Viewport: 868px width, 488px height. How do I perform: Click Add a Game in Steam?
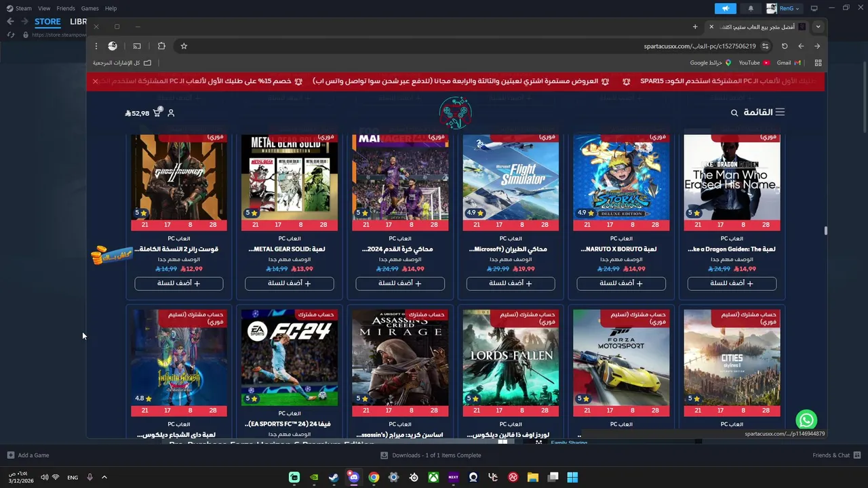pos(28,455)
